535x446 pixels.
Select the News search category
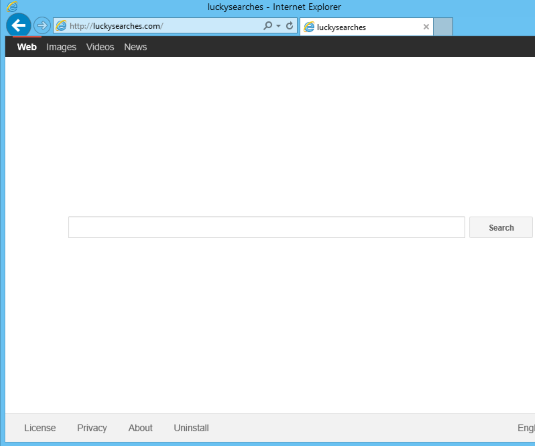135,47
